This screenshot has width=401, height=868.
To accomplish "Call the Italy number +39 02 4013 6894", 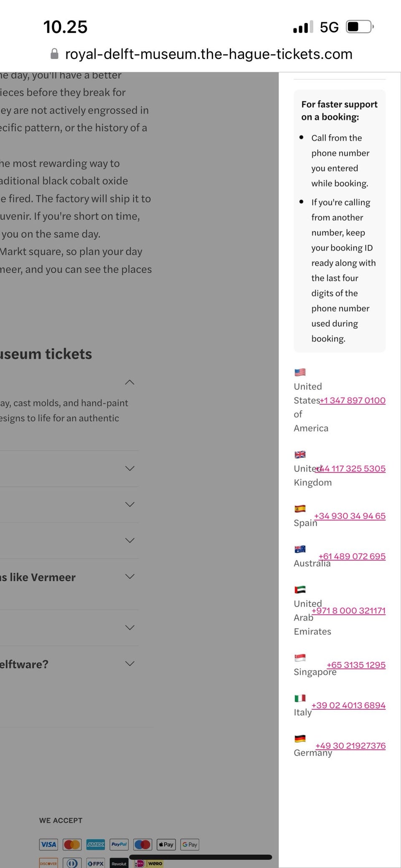I will pos(348,705).
